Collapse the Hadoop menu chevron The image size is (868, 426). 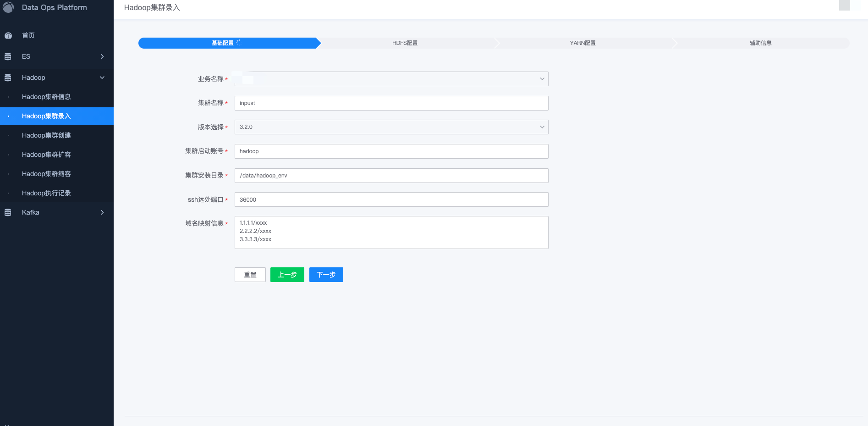click(102, 77)
